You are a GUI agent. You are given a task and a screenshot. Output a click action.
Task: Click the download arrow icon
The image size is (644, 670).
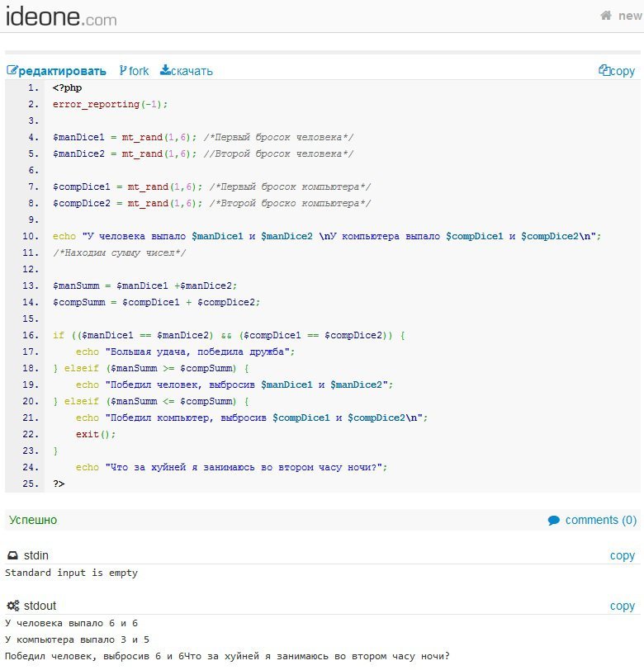165,71
